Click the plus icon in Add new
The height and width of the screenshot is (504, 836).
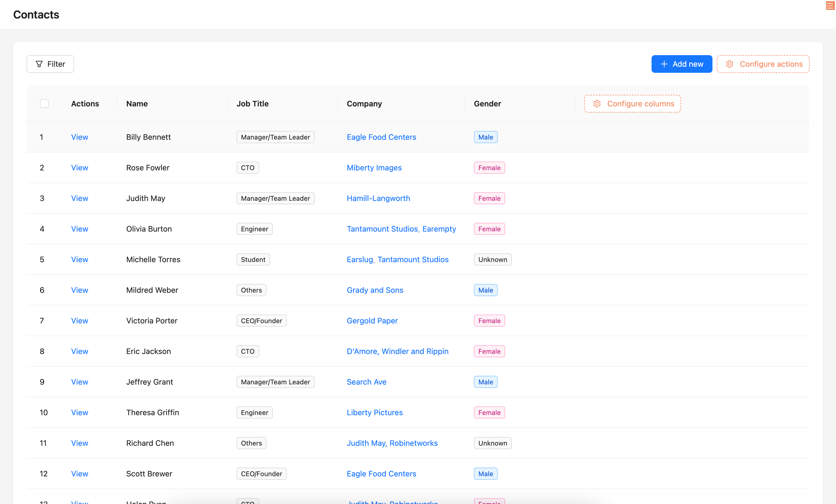[x=664, y=64]
